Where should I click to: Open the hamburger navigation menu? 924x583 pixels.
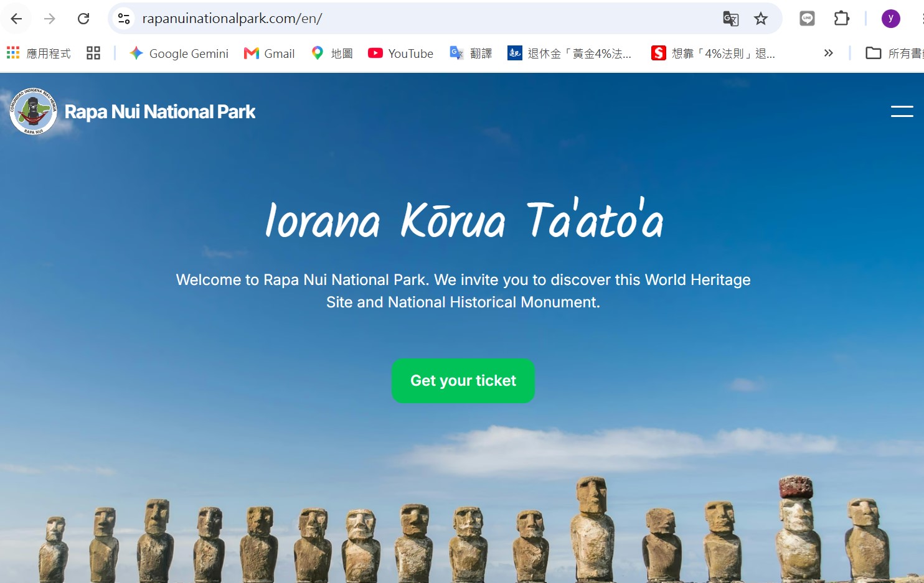(902, 111)
